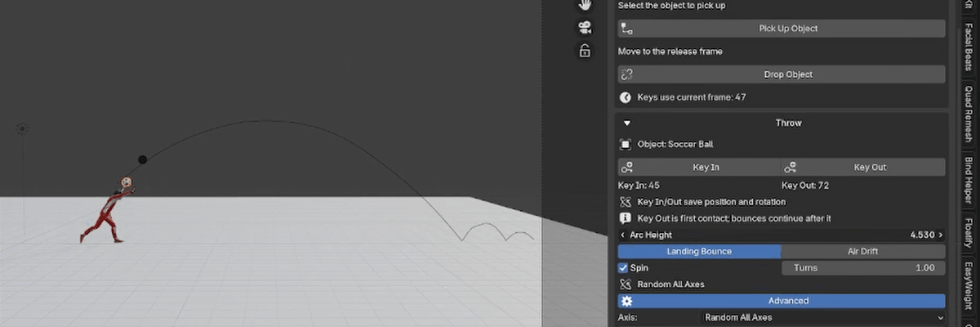Toggle the Spin checkbox

click(623, 268)
